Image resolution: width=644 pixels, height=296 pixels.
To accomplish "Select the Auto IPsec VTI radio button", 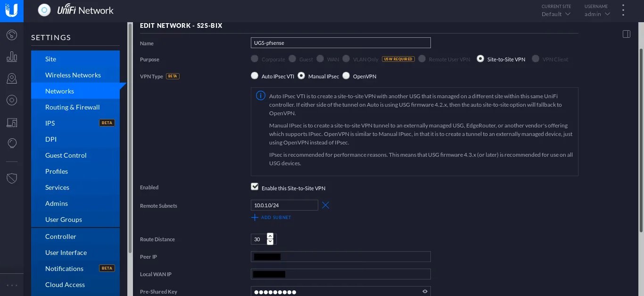I will [x=255, y=76].
